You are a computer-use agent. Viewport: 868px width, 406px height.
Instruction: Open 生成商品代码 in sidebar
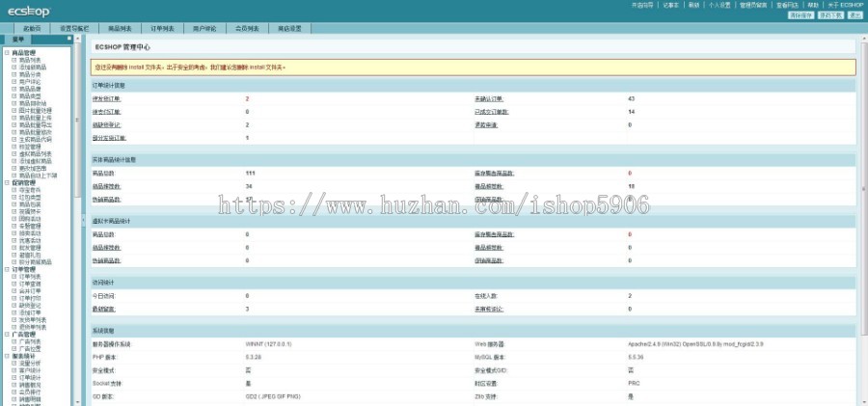coord(36,140)
